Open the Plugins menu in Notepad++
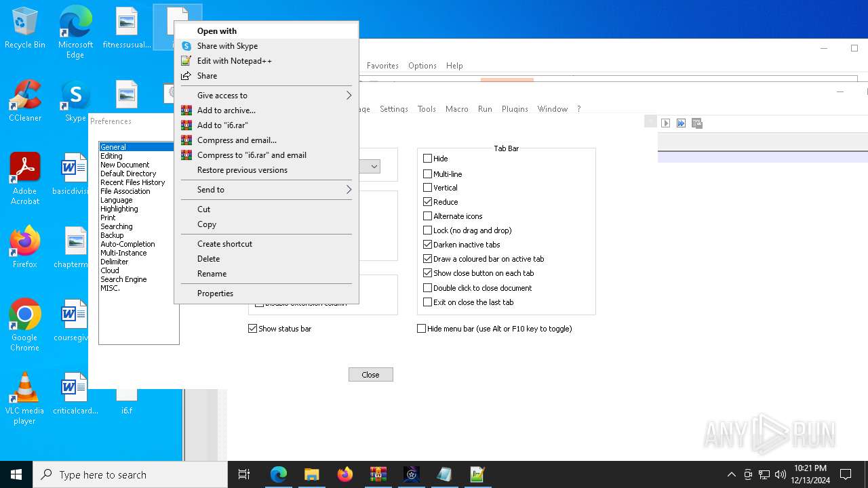This screenshot has width=868, height=488. 515,109
